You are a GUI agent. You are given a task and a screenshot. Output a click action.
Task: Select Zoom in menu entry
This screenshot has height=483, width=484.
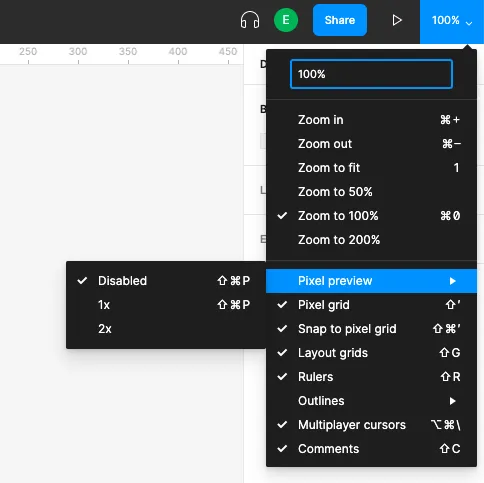[371, 120]
